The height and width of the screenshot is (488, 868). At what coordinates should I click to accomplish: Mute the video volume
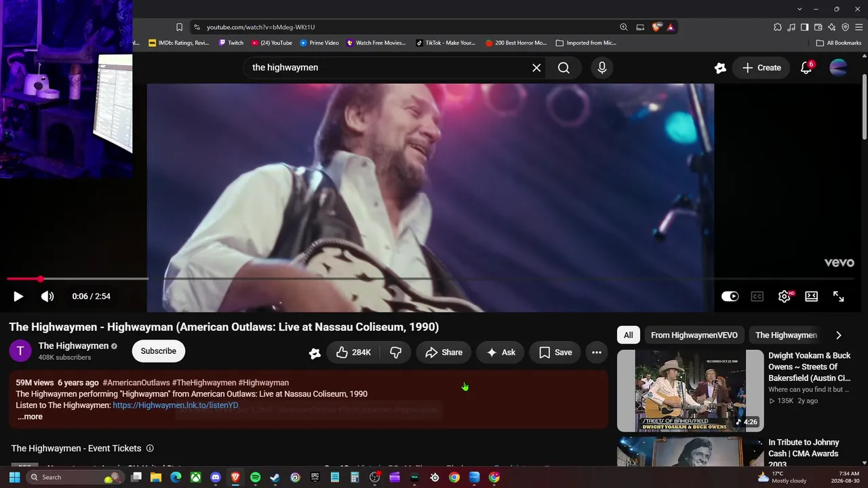(x=47, y=296)
